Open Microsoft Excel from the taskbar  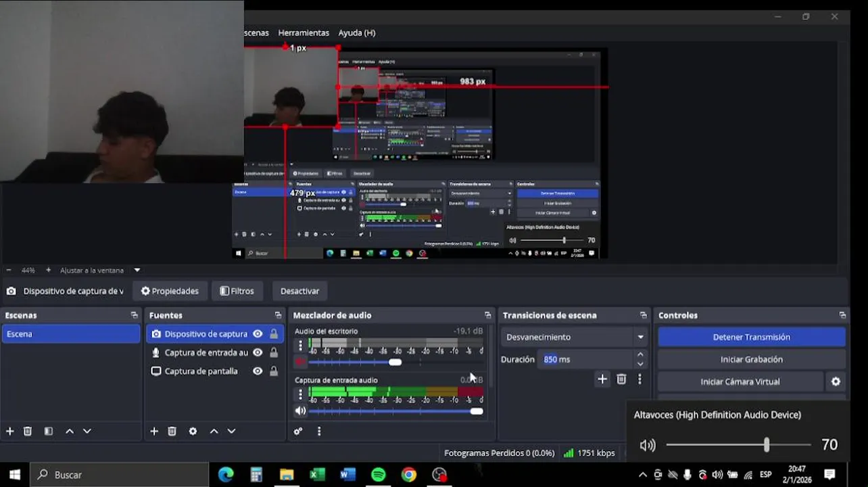tap(317, 475)
